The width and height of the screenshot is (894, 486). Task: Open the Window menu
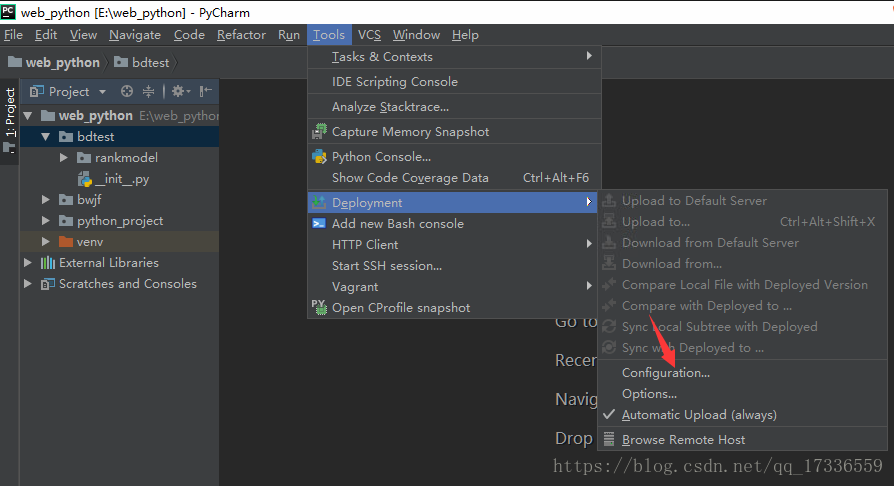[x=416, y=35]
